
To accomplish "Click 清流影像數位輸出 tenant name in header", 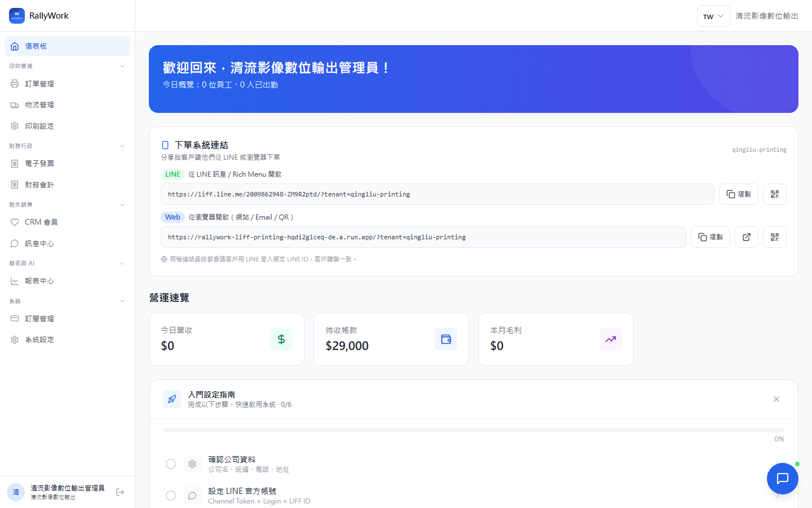I will pyautogui.click(x=767, y=16).
